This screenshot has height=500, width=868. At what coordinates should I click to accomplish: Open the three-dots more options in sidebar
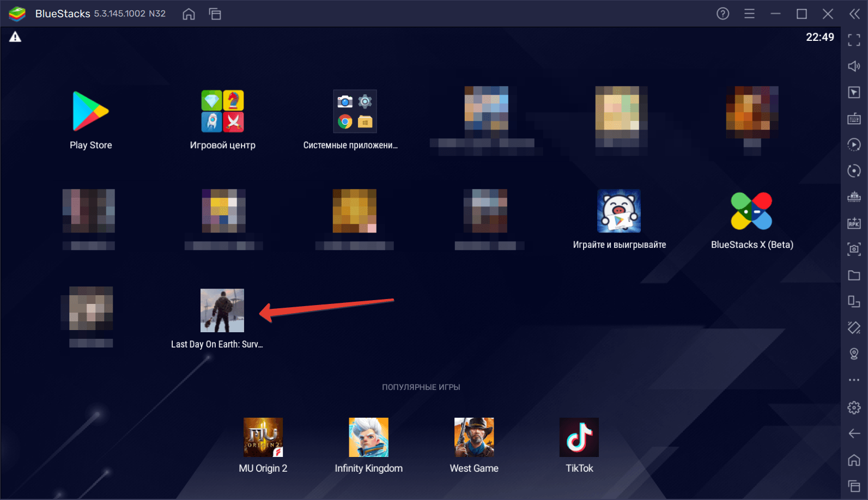854,380
